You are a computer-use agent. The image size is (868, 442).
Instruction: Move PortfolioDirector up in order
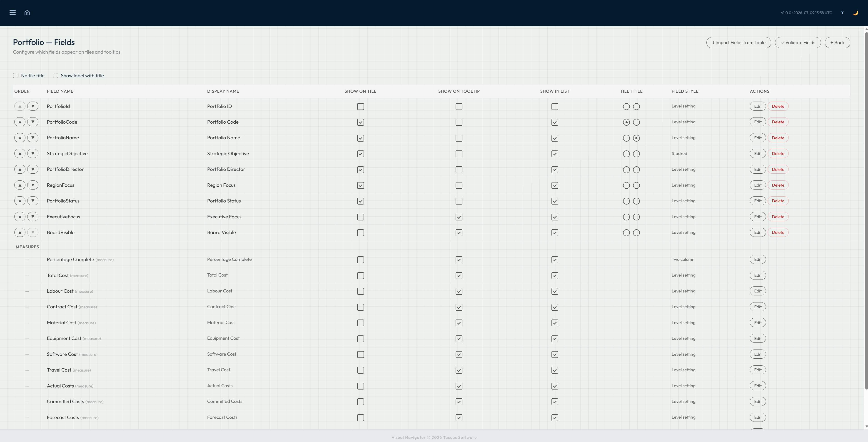(20, 170)
